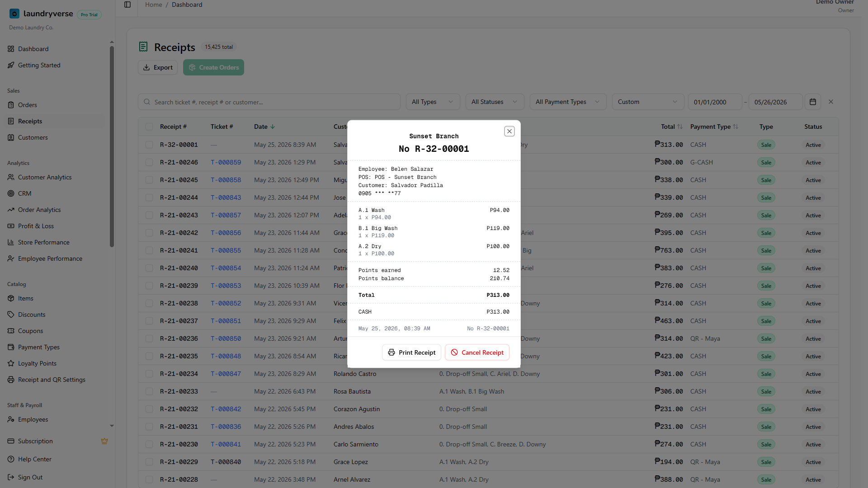Open ticket T-000847 link
This screenshot has width=868, height=488.
(226, 374)
